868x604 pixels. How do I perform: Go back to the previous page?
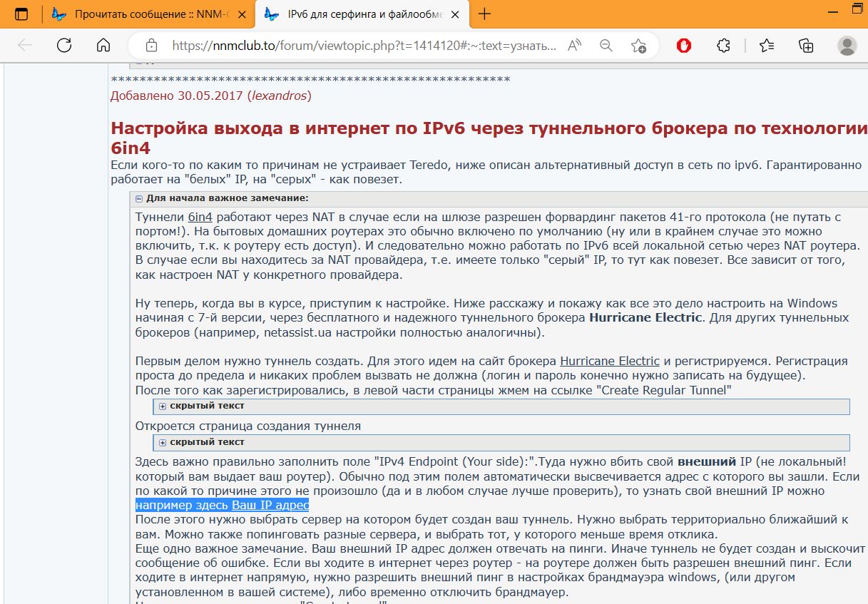(25, 46)
